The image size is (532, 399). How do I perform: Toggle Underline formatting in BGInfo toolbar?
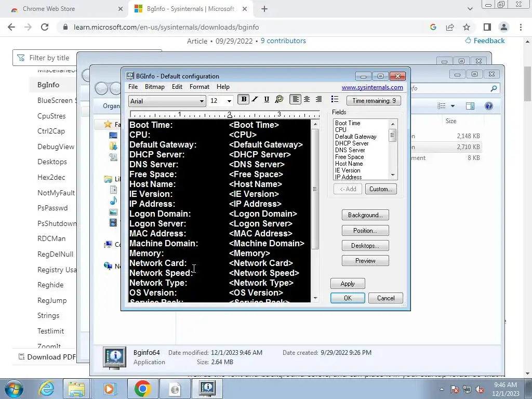(267, 99)
